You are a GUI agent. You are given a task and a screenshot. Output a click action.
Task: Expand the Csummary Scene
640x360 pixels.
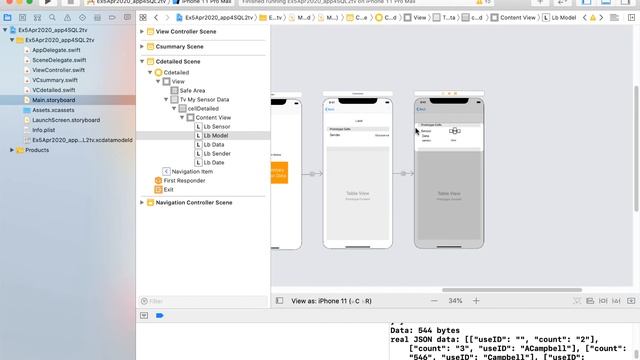[142, 47]
